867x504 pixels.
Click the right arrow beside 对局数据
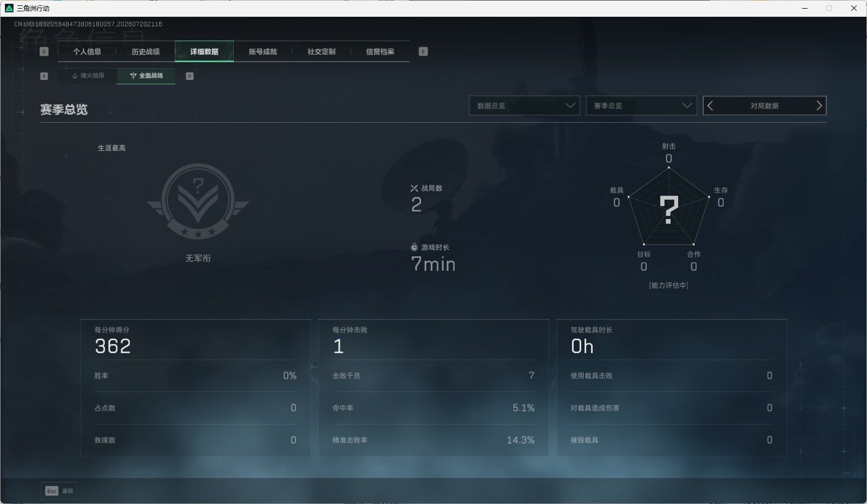pos(819,106)
